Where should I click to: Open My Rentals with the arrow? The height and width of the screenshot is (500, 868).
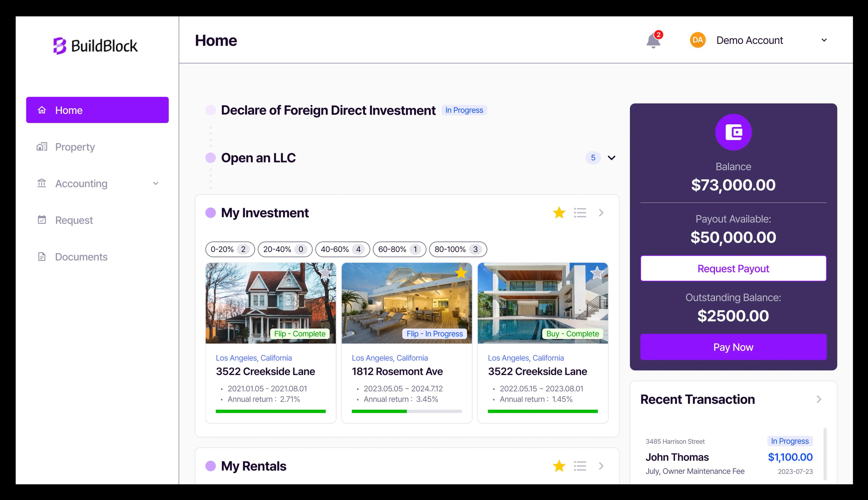click(x=601, y=466)
